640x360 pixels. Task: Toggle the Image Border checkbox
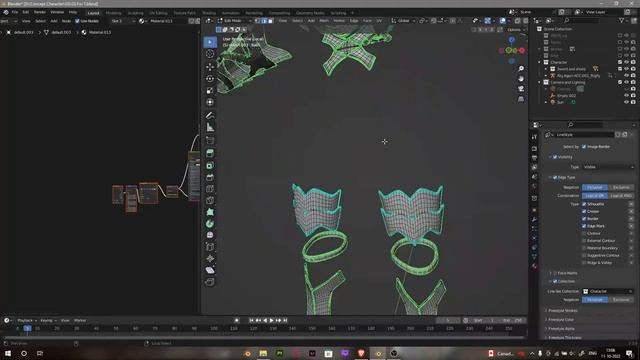click(584, 147)
